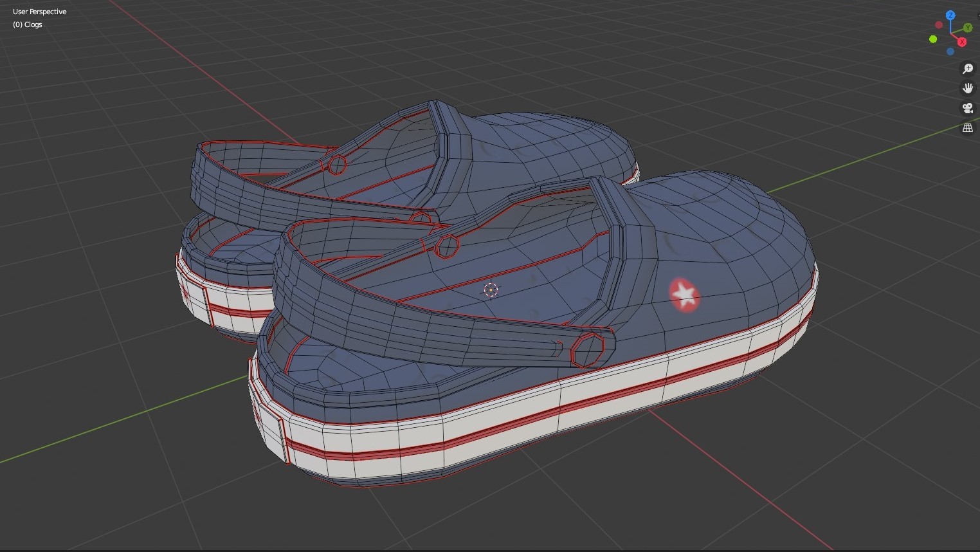Click the (0) Clogs scene label
The width and height of the screenshot is (980, 552).
pyautogui.click(x=27, y=24)
